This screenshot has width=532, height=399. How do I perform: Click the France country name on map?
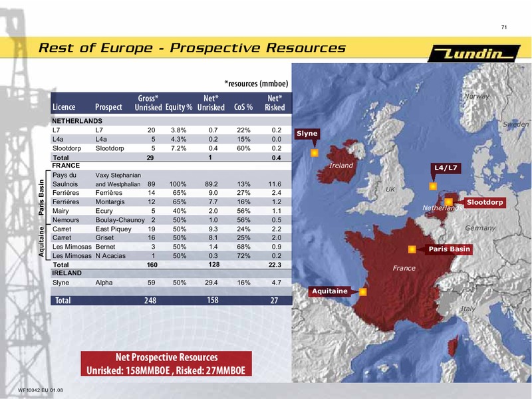(404, 269)
